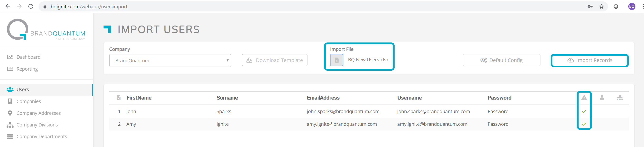The height and width of the screenshot is (147, 644).
Task: Click the green checkmark for John
Action: [x=584, y=111]
